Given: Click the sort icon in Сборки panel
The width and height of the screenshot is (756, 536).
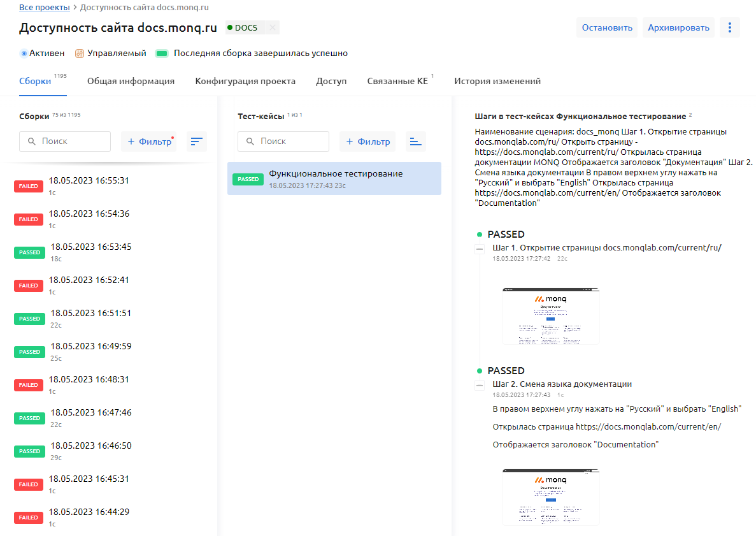Looking at the screenshot, I should tap(197, 141).
